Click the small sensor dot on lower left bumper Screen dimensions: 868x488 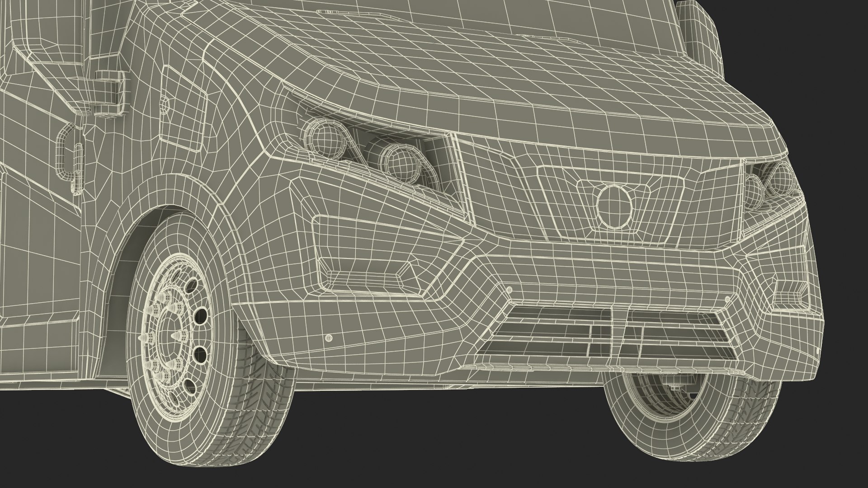pos(329,338)
